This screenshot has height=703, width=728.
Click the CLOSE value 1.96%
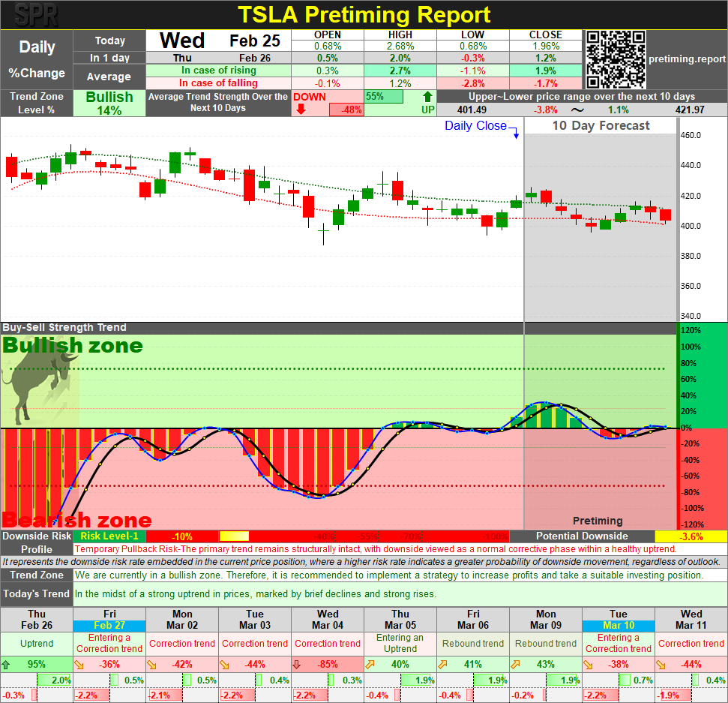click(546, 46)
